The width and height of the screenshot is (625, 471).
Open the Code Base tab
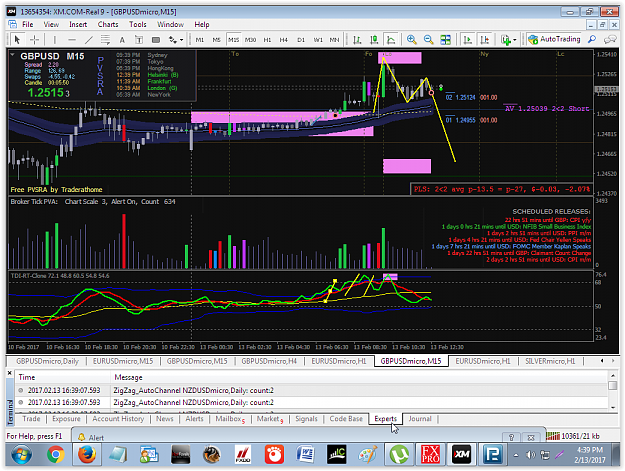click(346, 419)
